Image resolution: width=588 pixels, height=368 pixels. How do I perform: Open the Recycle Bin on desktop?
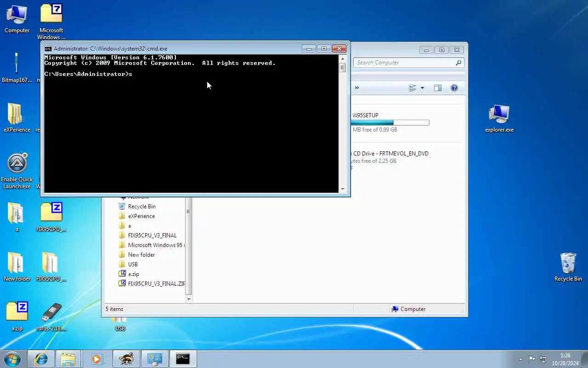point(568,267)
